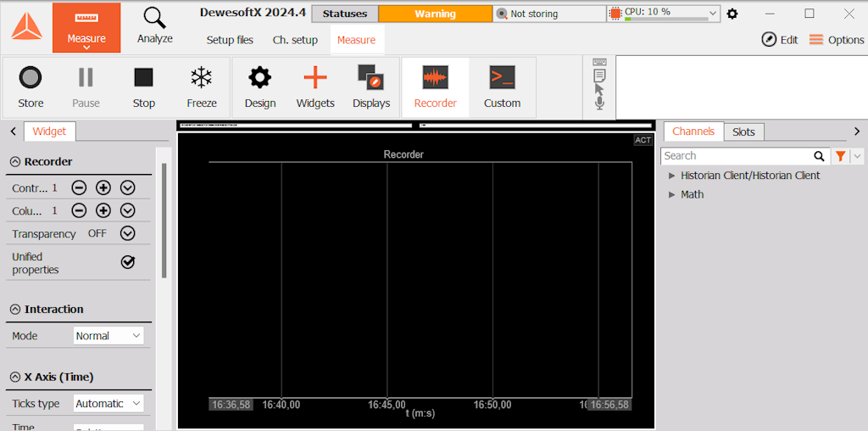Collapse the Recorder section
Image resolution: width=868 pixels, height=431 pixels.
15,162
